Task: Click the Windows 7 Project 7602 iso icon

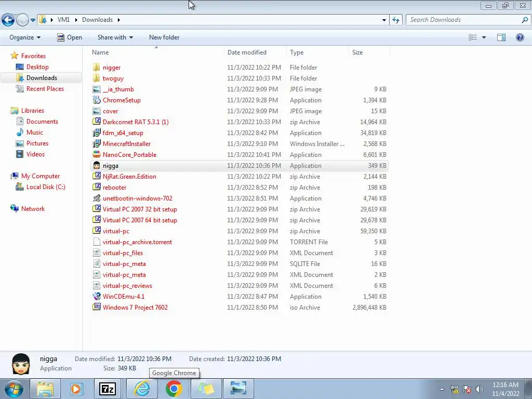Action: 97,307
